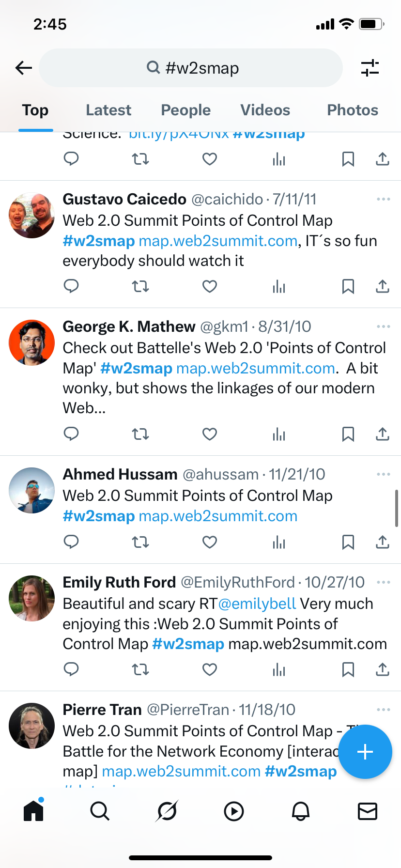This screenshot has width=401, height=868.
Task: Expand more options on Ahmed Hussam's tweet
Action: pos(383,474)
